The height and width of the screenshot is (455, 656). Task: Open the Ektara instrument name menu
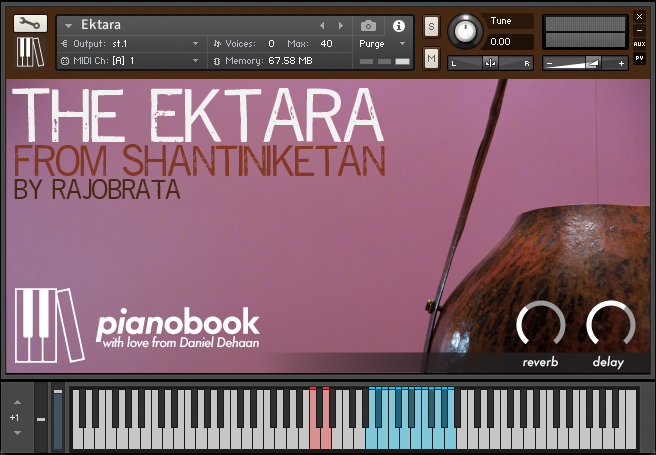68,25
